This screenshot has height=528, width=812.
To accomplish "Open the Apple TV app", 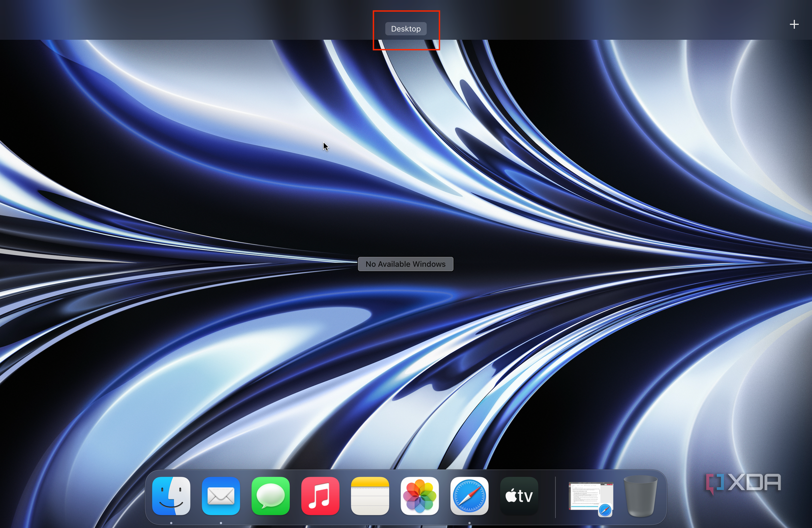I will coord(519,496).
